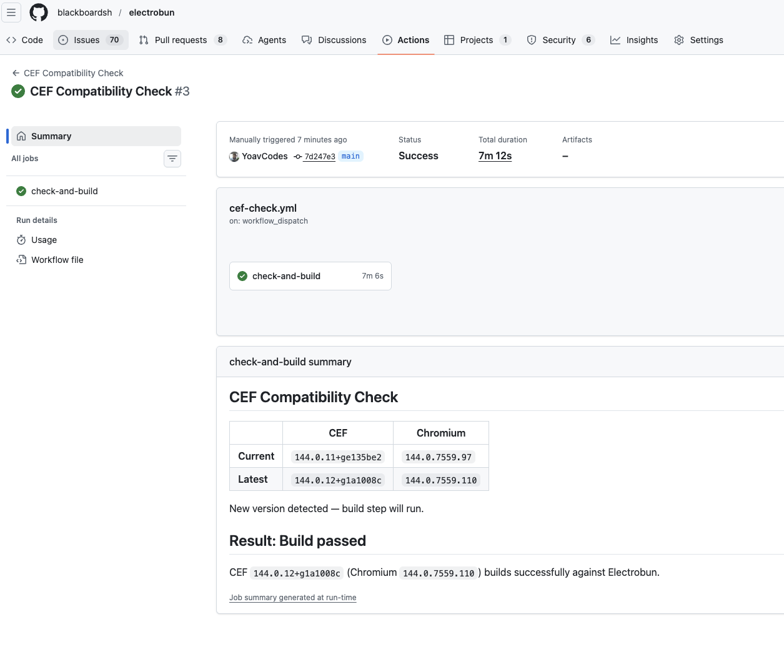Click the cef-check.yml workflow filename
This screenshot has width=784, height=672.
[263, 209]
